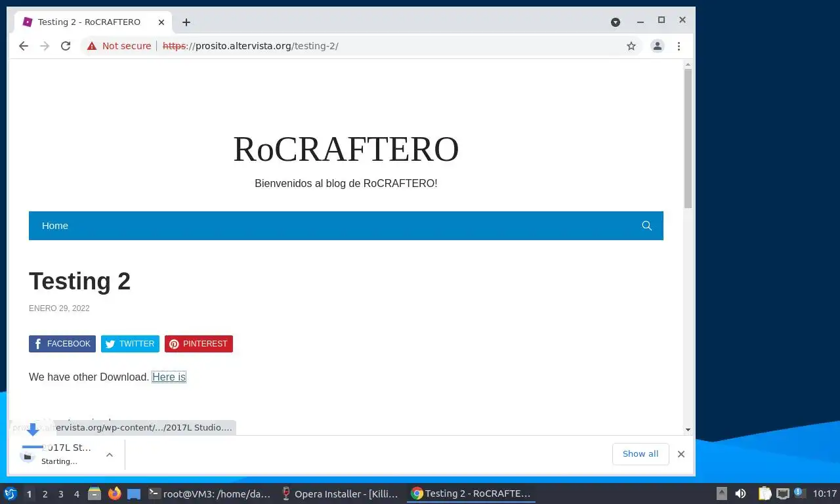Click the 2017L Studio download item
The height and width of the screenshot is (504, 840).
tap(56, 453)
